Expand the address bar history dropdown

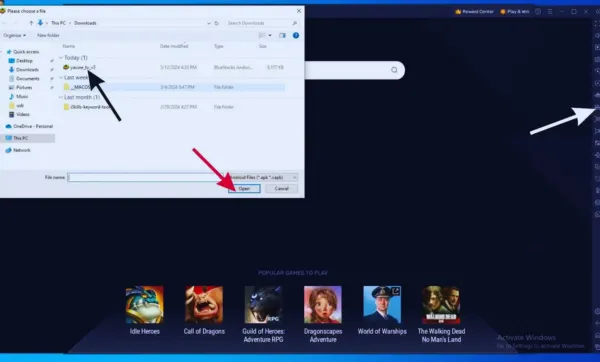(x=209, y=23)
